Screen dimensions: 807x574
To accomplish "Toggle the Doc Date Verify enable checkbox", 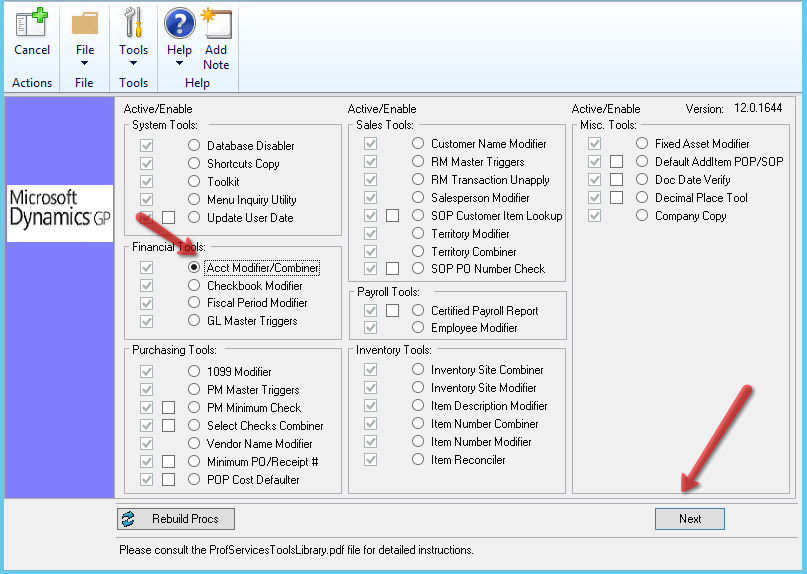I will pyautogui.click(x=616, y=180).
